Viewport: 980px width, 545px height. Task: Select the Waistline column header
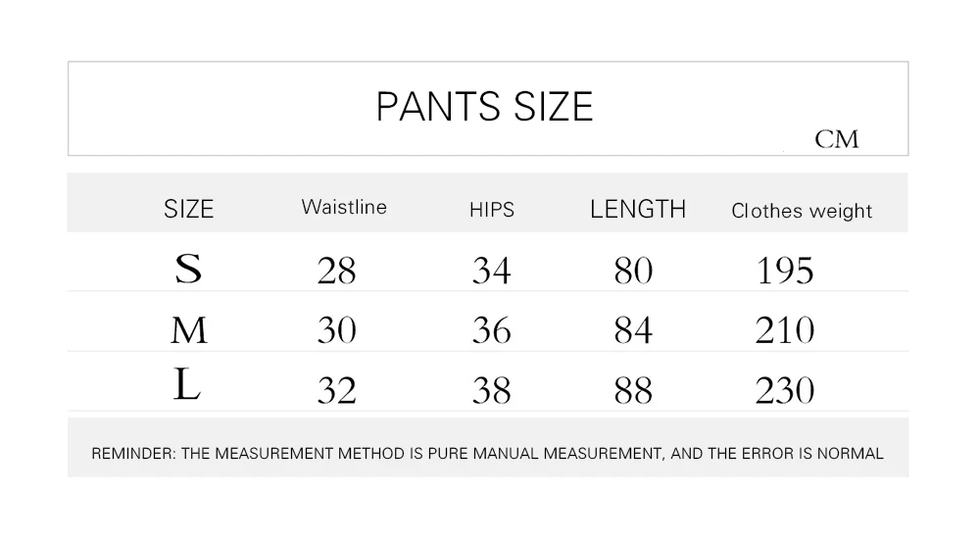pos(344,207)
